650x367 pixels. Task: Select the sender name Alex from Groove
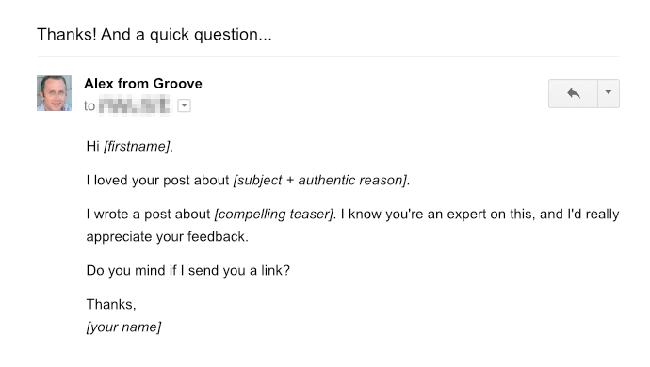143,83
